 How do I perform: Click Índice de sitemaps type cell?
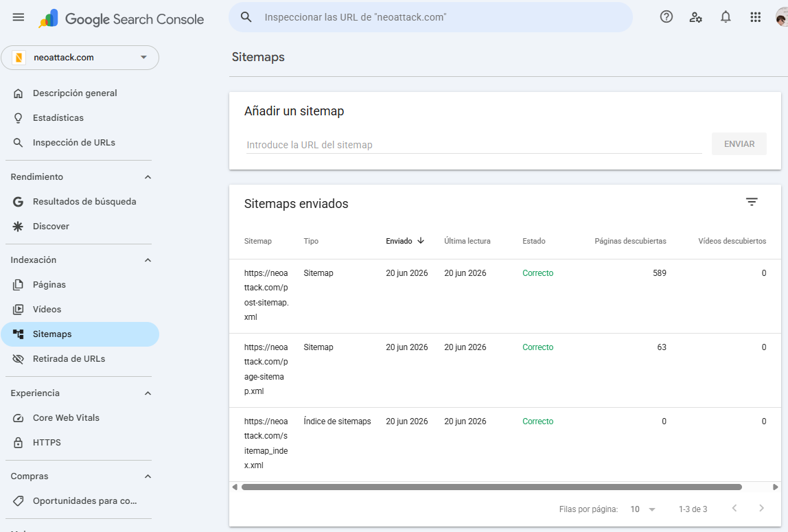337,421
